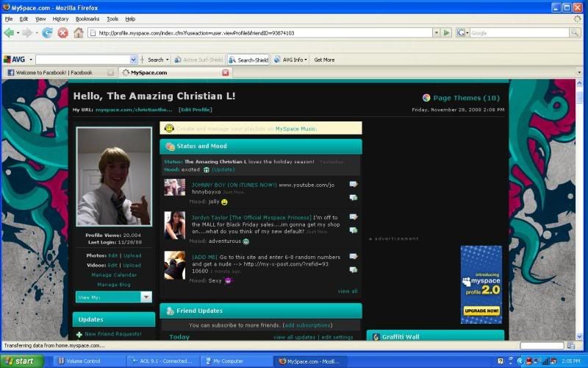This screenshot has height=368, width=588.
Task: Open the myspace.com/christianthe... URL link
Action: click(x=134, y=110)
